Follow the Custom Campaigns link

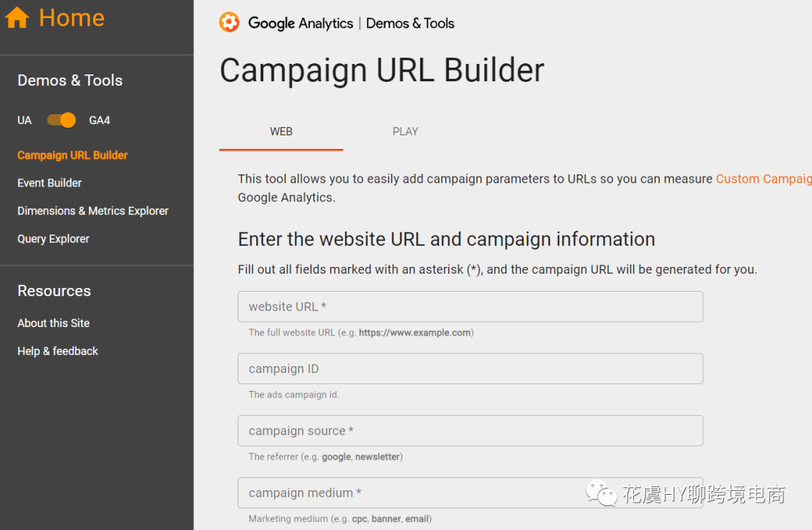pyautogui.click(x=763, y=179)
